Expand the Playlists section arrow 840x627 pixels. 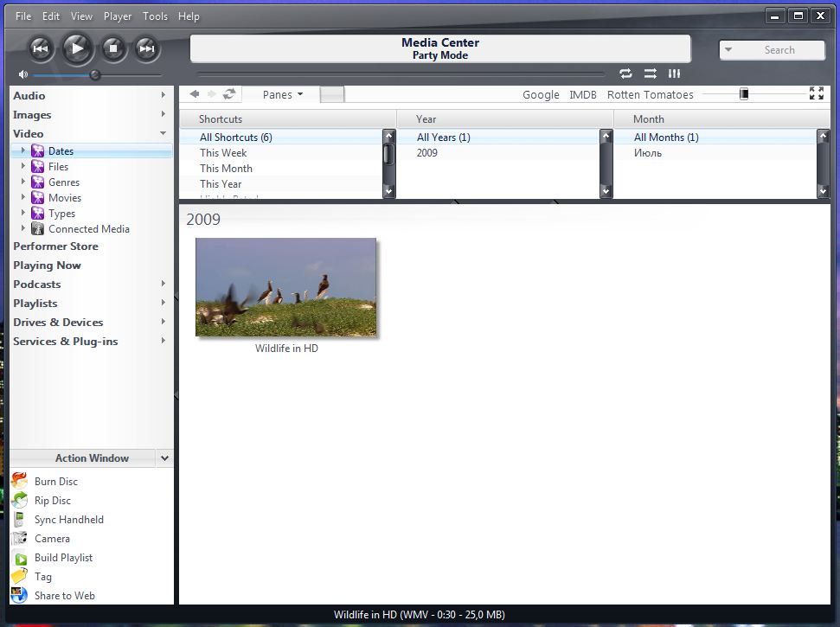(163, 303)
